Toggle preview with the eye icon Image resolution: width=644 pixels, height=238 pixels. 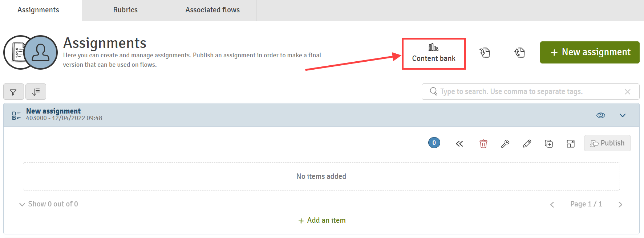pyautogui.click(x=601, y=115)
